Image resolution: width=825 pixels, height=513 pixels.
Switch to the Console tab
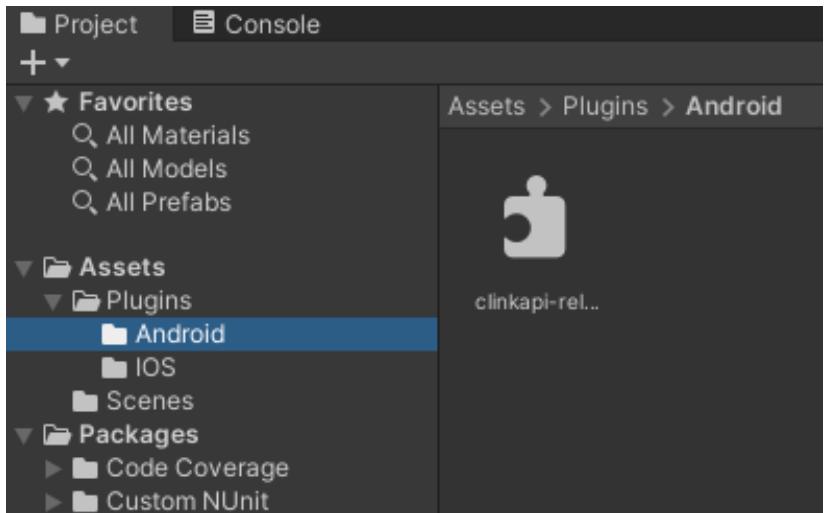(x=258, y=24)
